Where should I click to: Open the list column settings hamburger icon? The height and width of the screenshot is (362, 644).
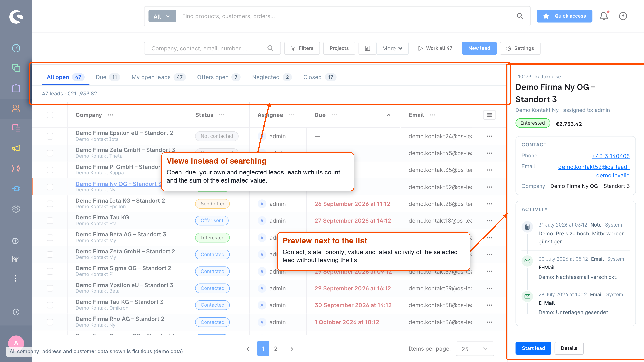coord(489,115)
